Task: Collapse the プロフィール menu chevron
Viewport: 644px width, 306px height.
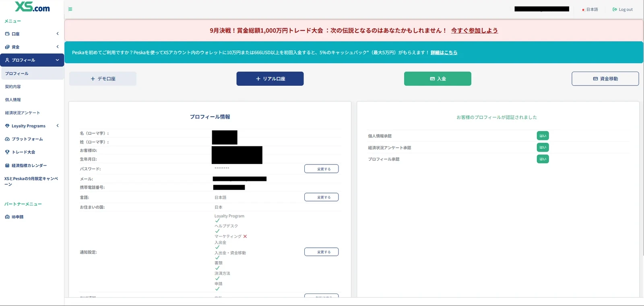Action: [58, 60]
